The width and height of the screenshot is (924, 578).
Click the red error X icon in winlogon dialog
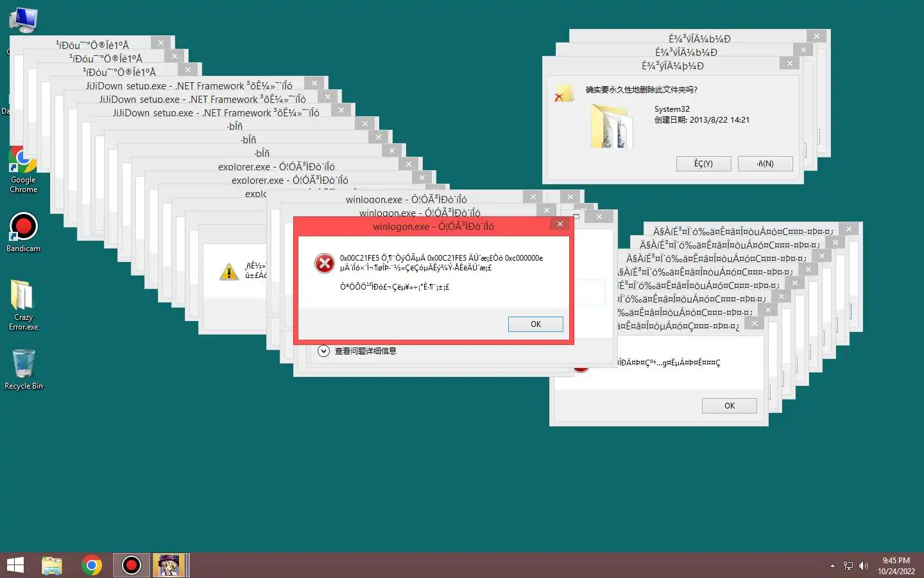coord(325,263)
